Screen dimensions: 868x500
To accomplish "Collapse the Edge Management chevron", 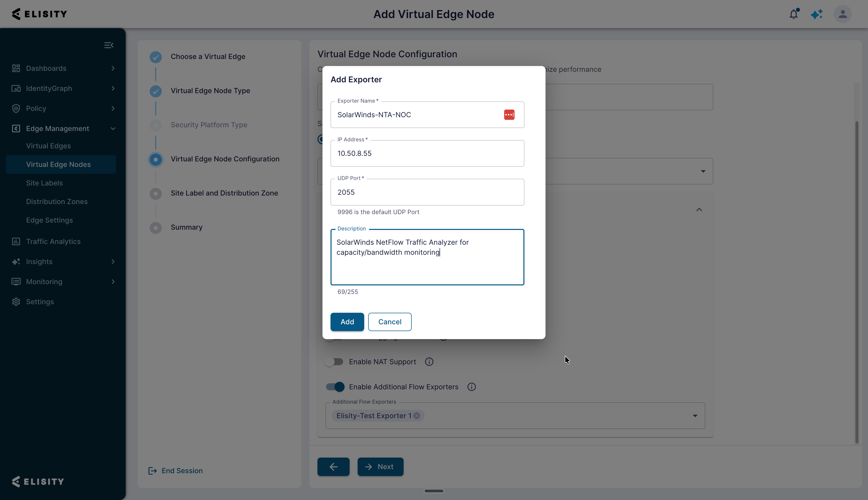I will [x=113, y=129].
